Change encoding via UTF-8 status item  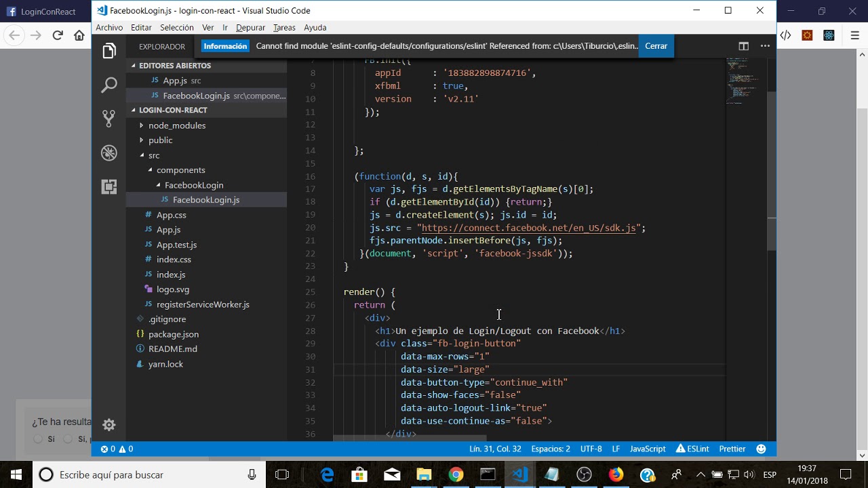(591, 449)
